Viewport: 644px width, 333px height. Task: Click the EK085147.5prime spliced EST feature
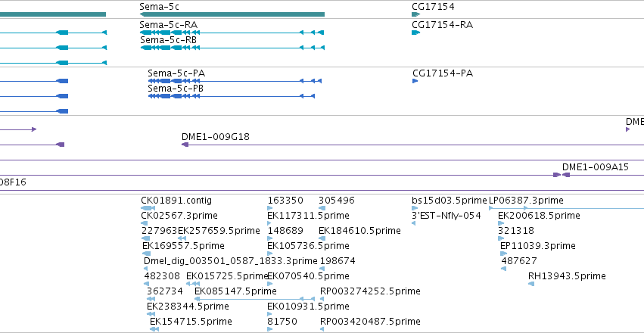coord(254,299)
